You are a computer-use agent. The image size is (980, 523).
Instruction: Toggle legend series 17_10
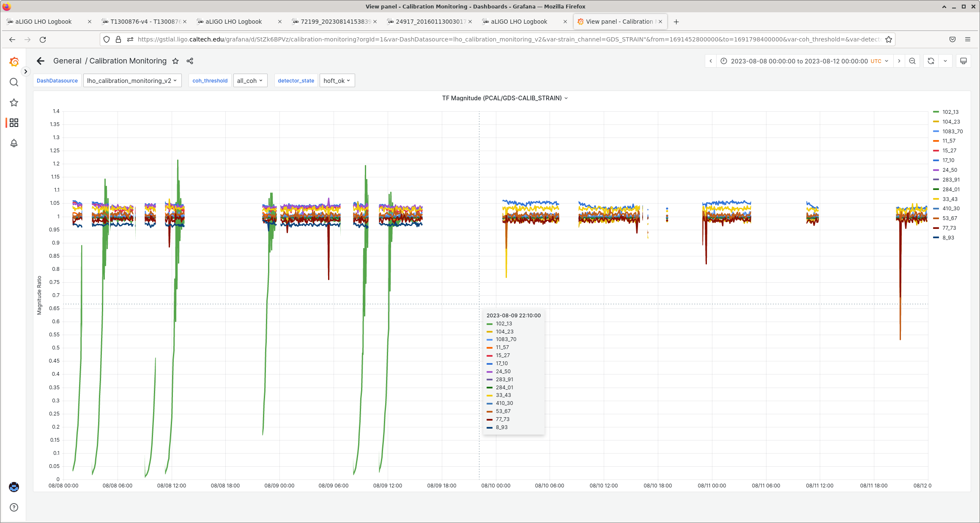tap(948, 160)
